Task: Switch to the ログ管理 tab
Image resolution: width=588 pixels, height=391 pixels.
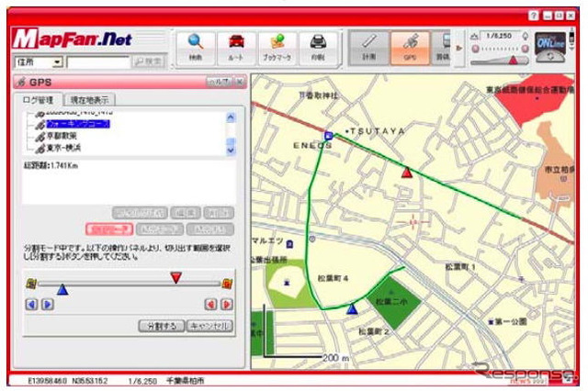Action: [39, 99]
